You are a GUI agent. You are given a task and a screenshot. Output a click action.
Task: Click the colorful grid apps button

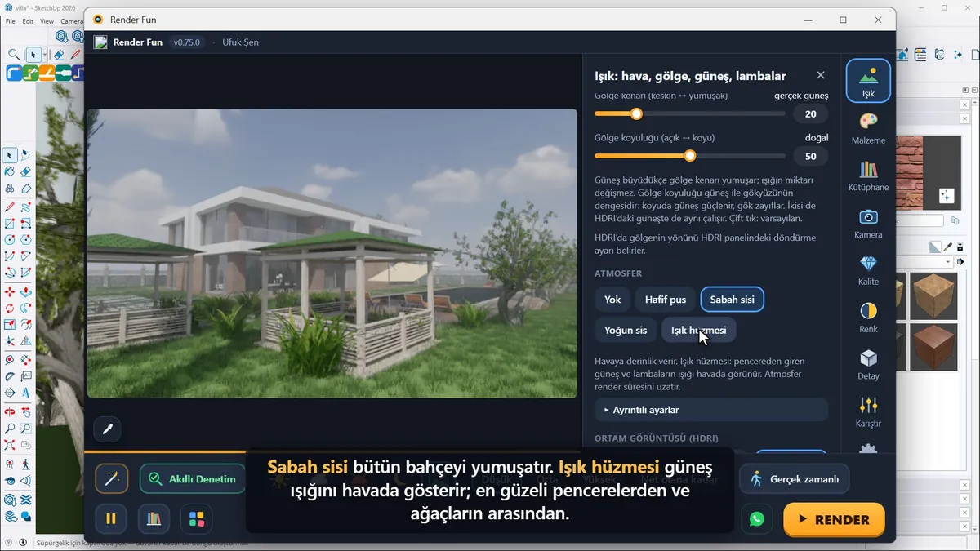pos(197,518)
